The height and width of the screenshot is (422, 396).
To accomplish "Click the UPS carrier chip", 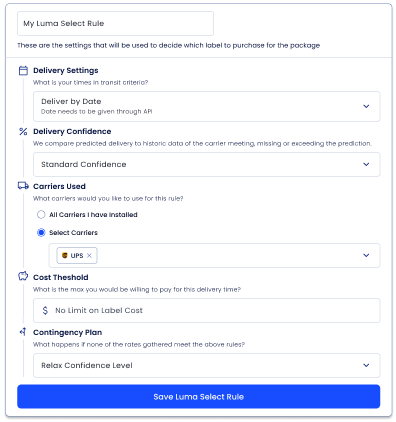I will point(77,255).
